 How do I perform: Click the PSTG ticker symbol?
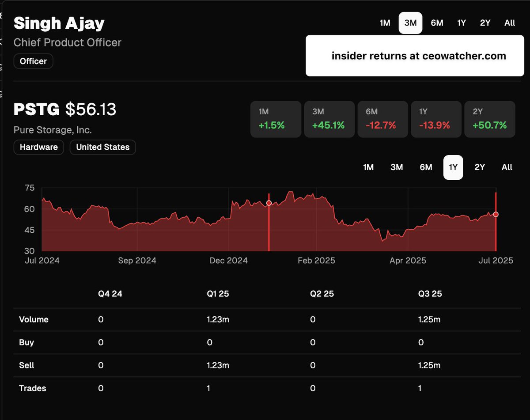37,110
